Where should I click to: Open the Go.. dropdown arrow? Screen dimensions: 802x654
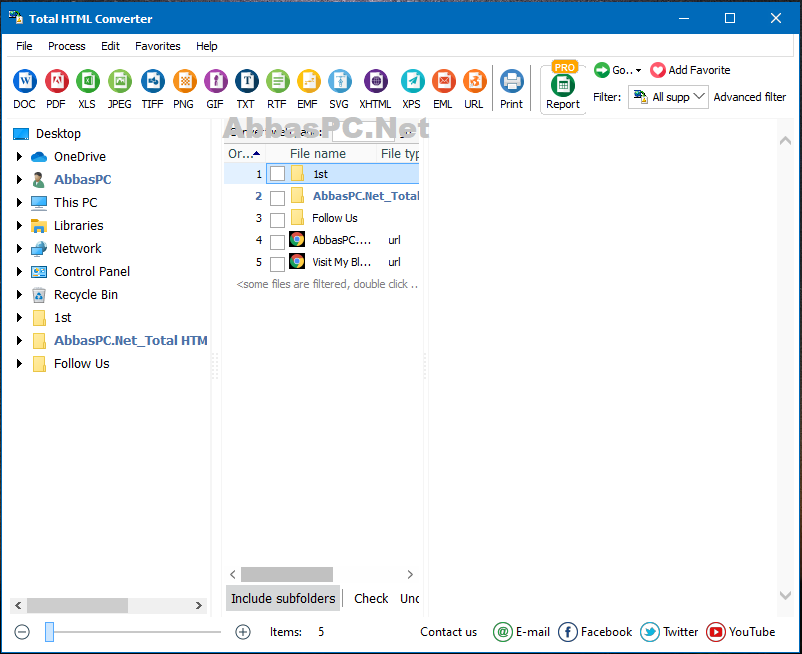[x=638, y=71]
